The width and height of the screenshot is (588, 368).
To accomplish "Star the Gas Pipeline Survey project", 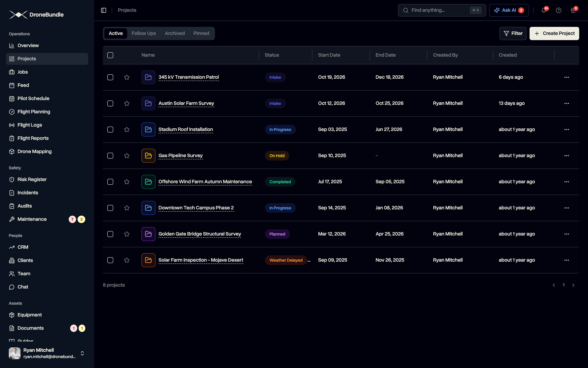I will pyautogui.click(x=127, y=156).
